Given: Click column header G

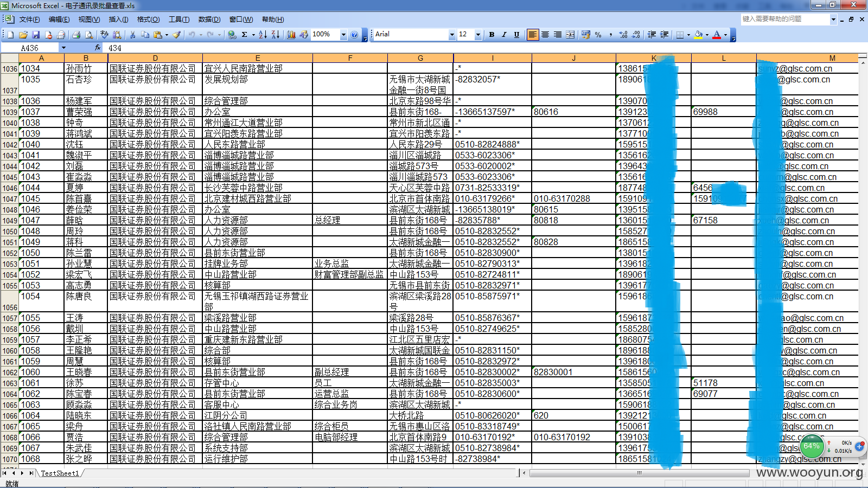Looking at the screenshot, I should point(420,58).
